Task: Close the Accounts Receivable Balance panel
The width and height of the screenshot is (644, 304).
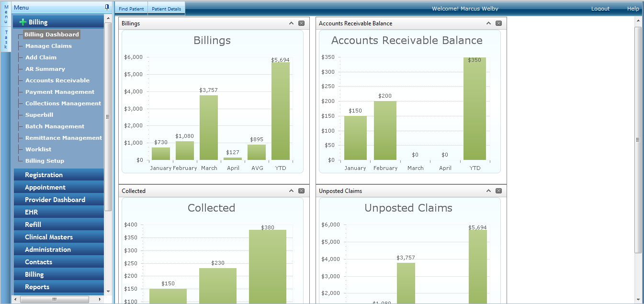Action: tap(498, 23)
